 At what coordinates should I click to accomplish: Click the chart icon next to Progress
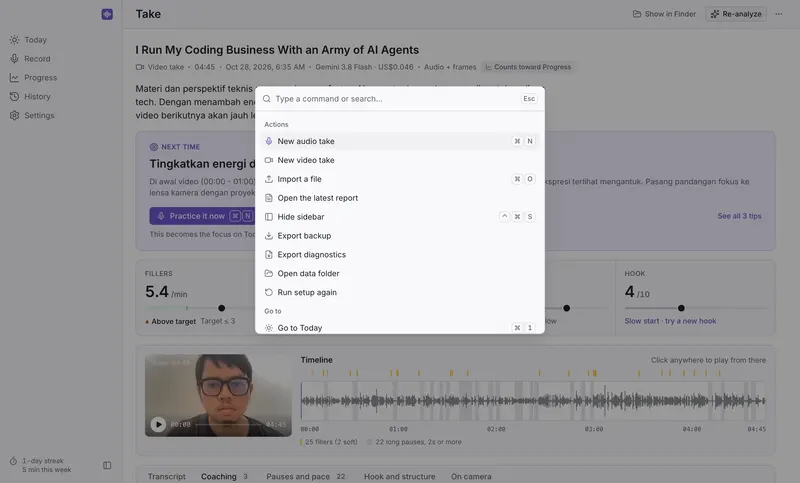click(x=14, y=78)
